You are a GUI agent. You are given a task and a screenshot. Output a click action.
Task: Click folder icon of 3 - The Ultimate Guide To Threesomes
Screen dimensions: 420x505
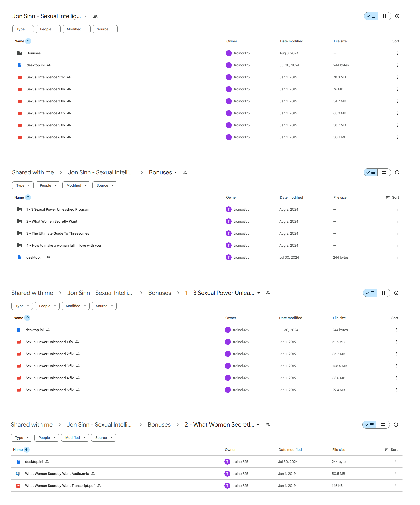[x=19, y=233]
